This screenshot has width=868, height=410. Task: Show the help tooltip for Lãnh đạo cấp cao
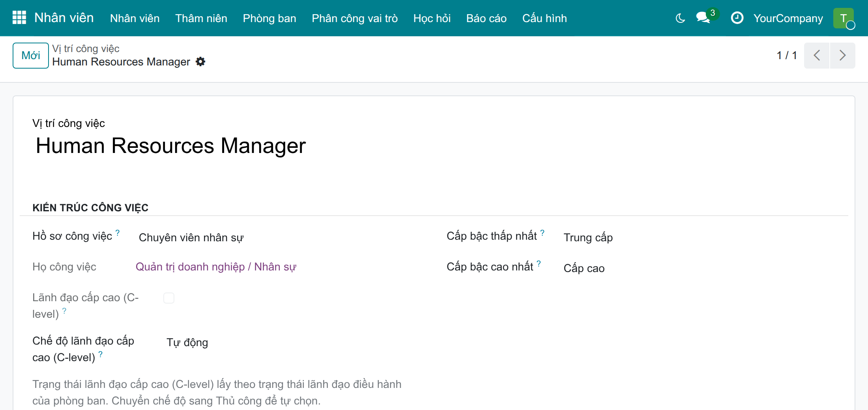point(64,311)
